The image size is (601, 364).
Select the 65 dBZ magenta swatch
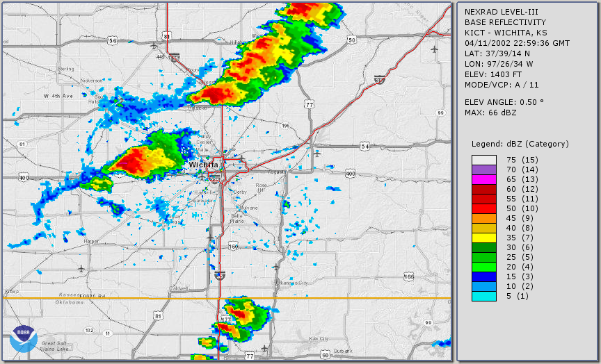click(x=483, y=179)
